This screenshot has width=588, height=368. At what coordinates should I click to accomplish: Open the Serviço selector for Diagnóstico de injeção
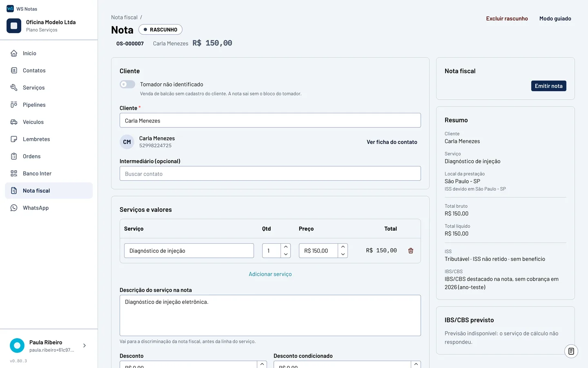[189, 251]
